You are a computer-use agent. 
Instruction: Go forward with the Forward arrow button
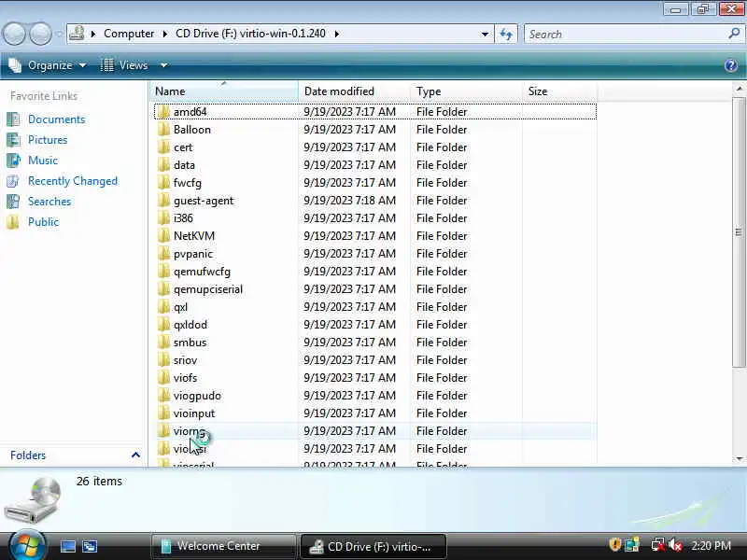(x=41, y=34)
